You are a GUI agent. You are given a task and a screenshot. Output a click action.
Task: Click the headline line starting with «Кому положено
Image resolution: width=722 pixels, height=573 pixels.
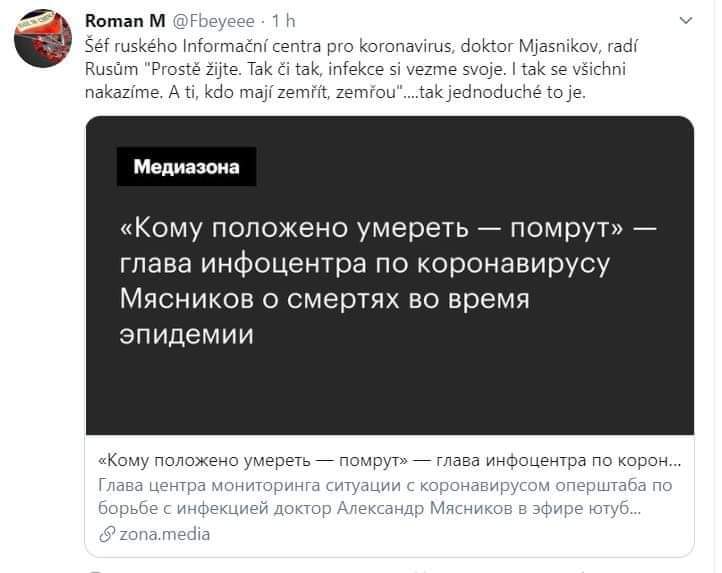pyautogui.click(x=388, y=228)
